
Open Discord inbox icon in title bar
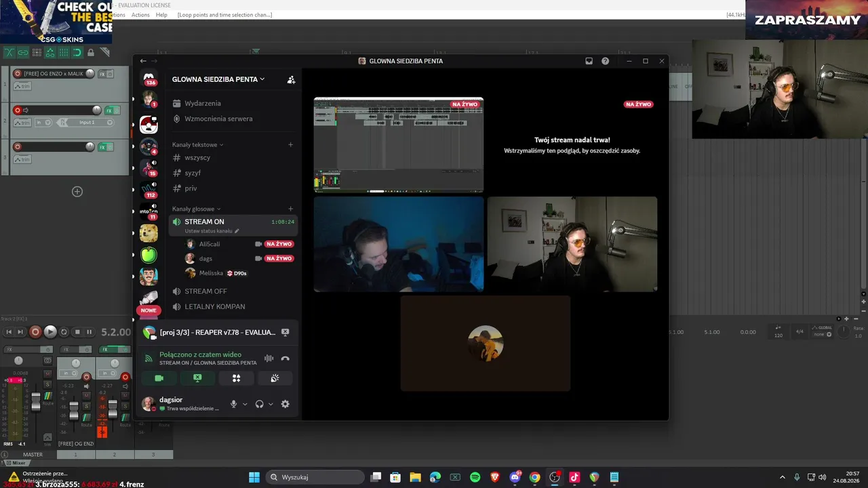pyautogui.click(x=589, y=61)
